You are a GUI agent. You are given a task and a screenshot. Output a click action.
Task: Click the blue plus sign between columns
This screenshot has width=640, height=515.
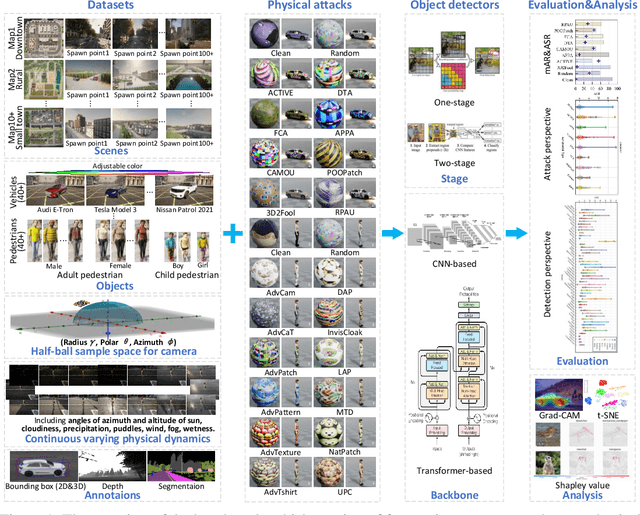[x=232, y=234]
